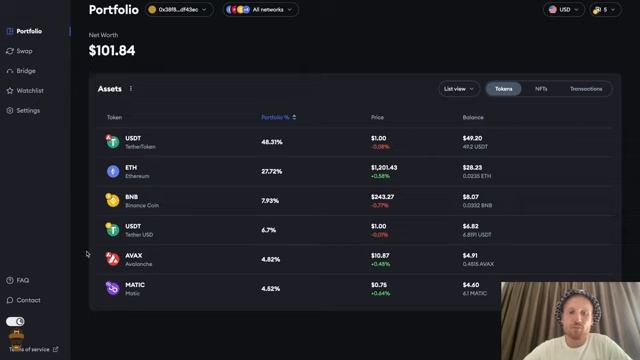Open the wallets count dropdown
The width and height of the screenshot is (640, 360).
click(605, 9)
